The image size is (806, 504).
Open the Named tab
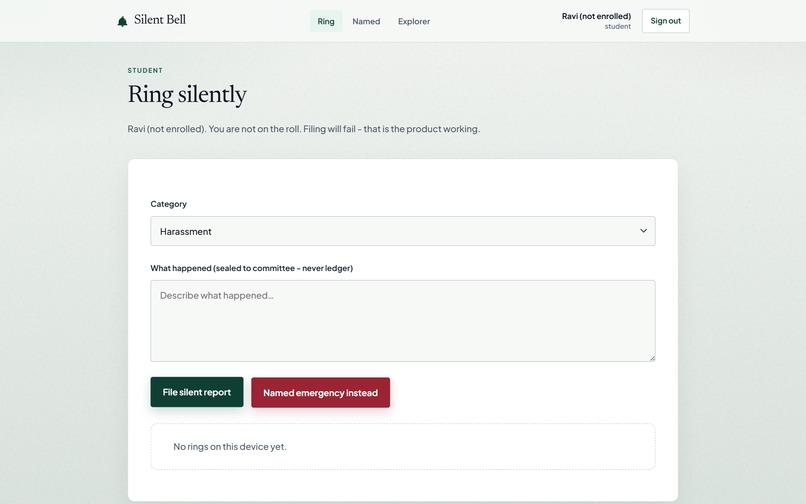[366, 21]
